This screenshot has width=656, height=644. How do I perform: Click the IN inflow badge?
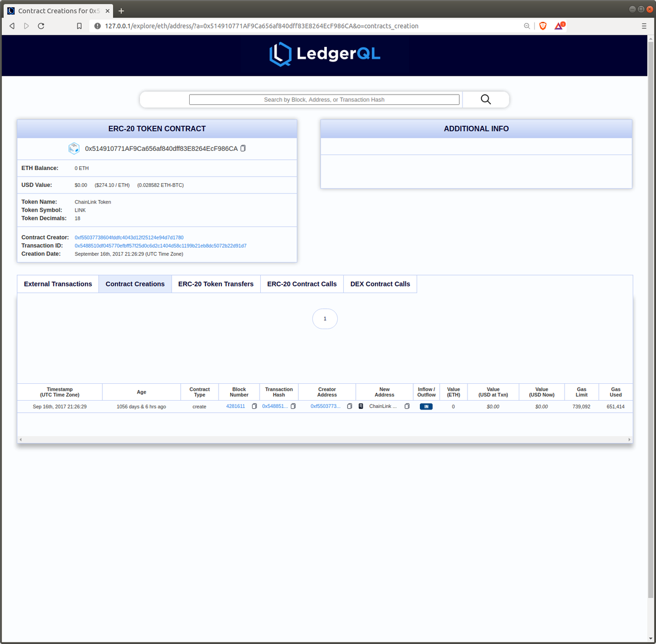[426, 406]
